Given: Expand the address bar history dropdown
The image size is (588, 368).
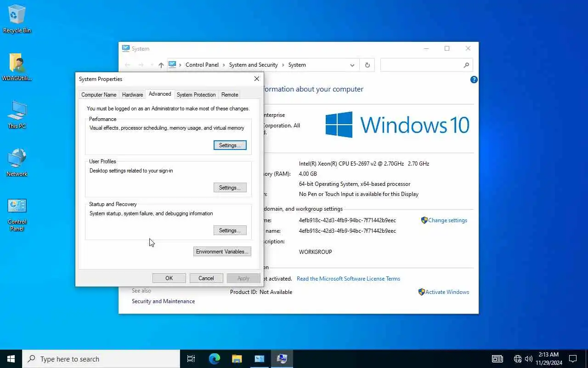Looking at the screenshot, I should pos(352,65).
